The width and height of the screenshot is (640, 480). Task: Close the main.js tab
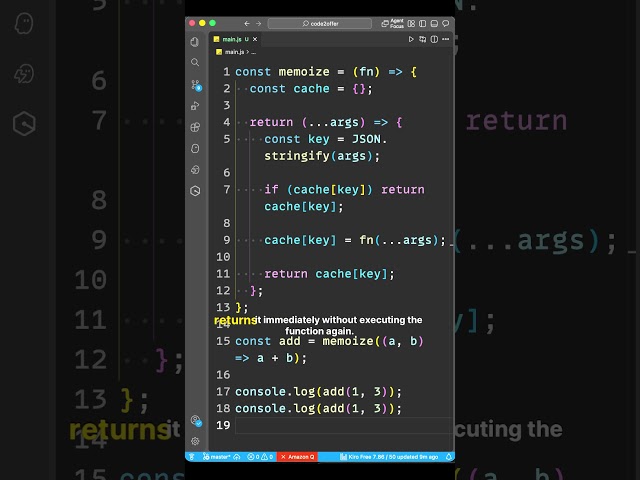coord(255,39)
